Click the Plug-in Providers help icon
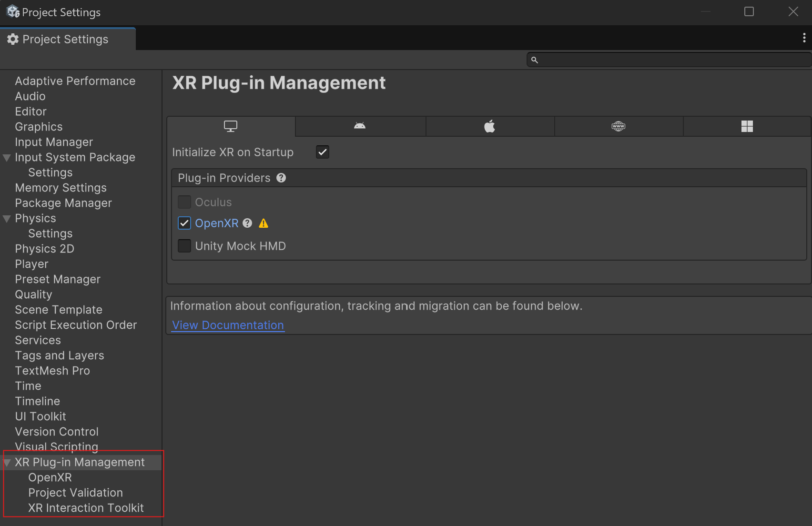812x526 pixels. pyautogui.click(x=281, y=178)
